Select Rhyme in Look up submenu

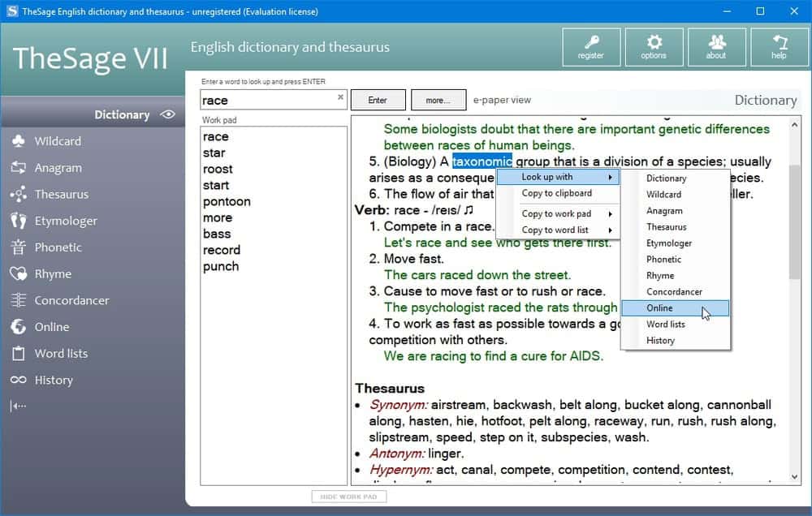tap(676, 275)
